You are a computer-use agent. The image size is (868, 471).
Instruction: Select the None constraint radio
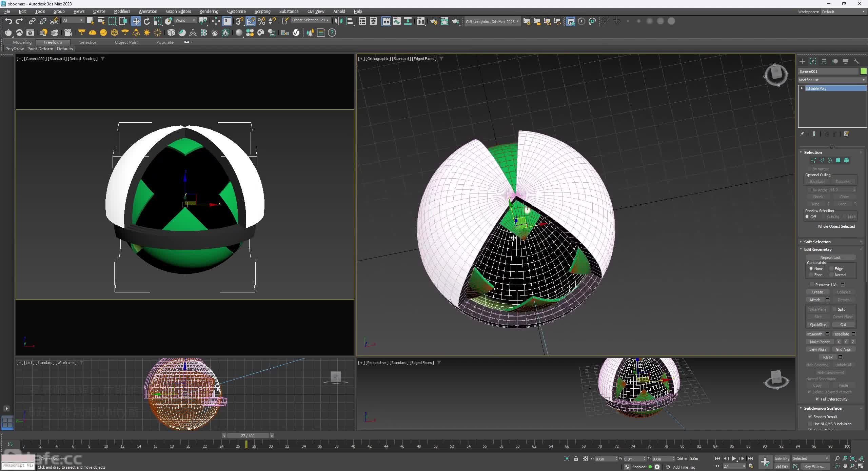tap(811, 268)
